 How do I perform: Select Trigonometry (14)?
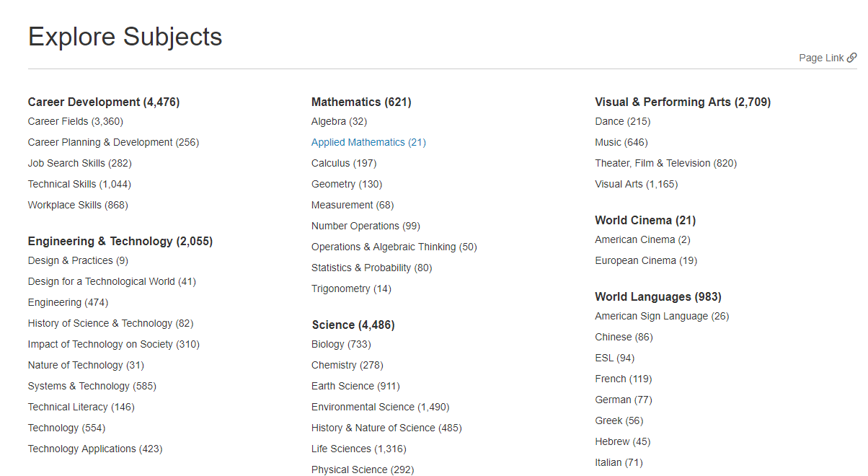pos(351,288)
